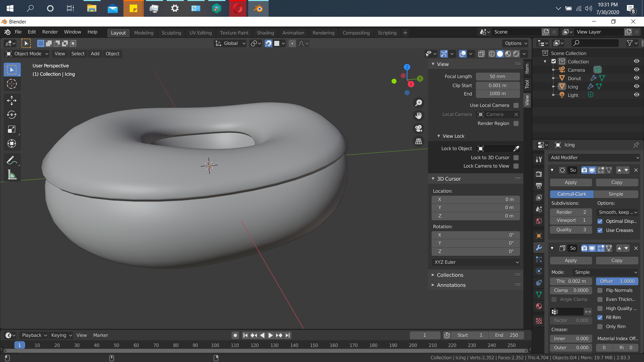Open the Keying menu in timeline

pyautogui.click(x=61, y=335)
